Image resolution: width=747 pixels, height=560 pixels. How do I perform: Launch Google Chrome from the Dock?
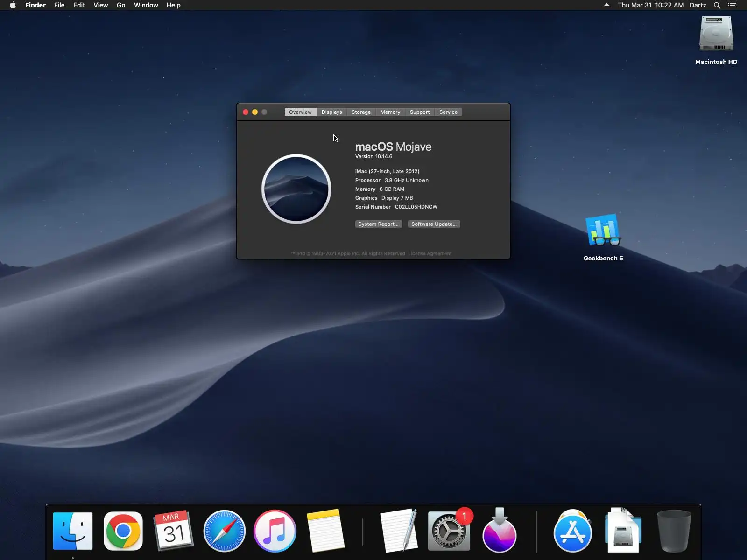(123, 531)
